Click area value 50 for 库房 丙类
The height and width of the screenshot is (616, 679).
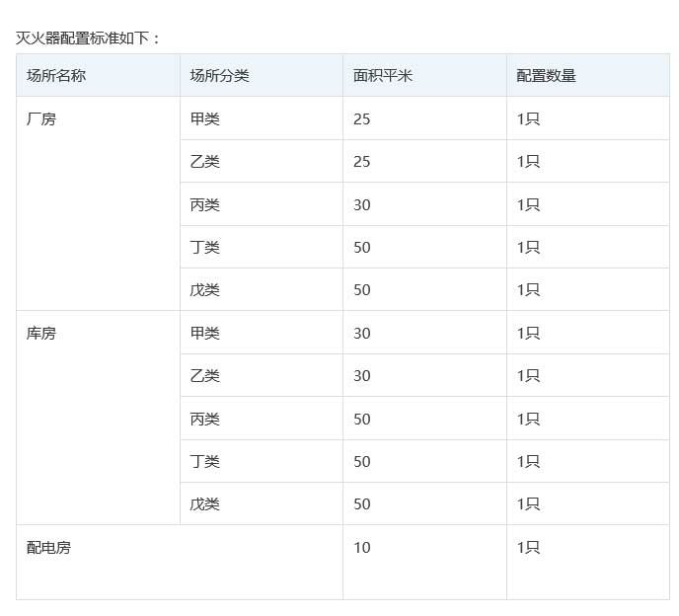click(x=361, y=419)
